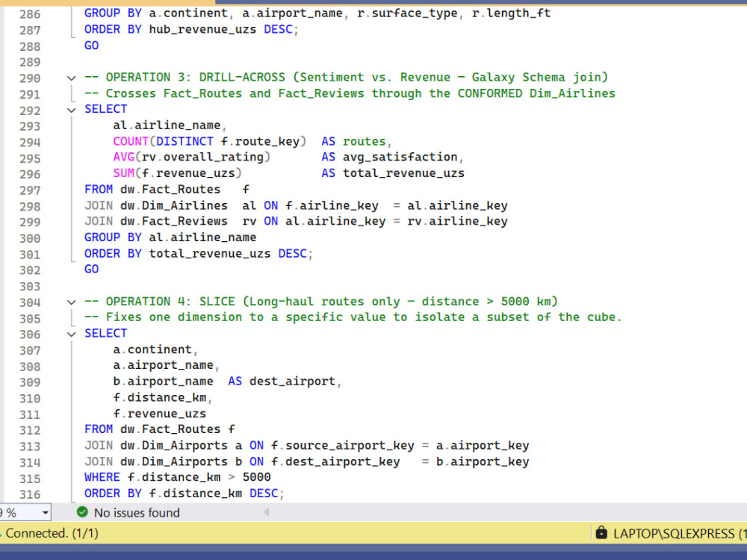747x560 pixels.
Task: Click 'f.source_airport_key' on line 313
Action: (x=343, y=446)
